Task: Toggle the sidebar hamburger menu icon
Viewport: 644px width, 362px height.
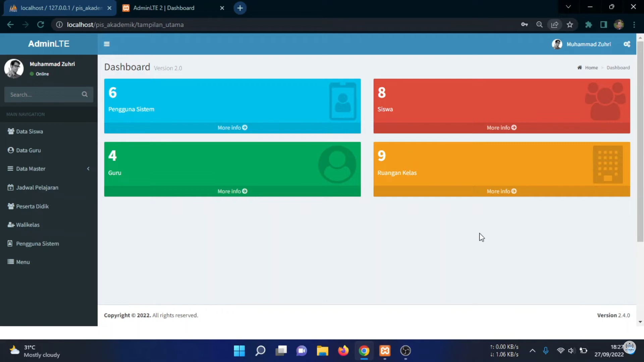Action: pos(107,44)
